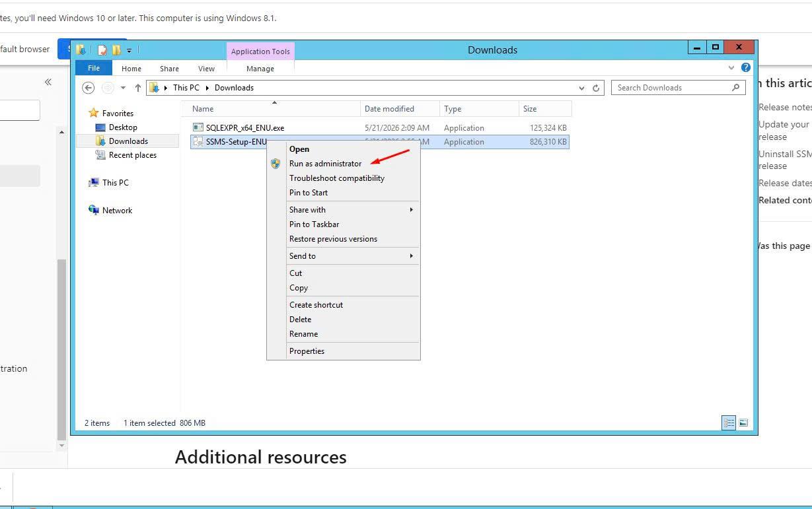Choose Copy from the context menu
The height and width of the screenshot is (509, 812).
pos(299,288)
